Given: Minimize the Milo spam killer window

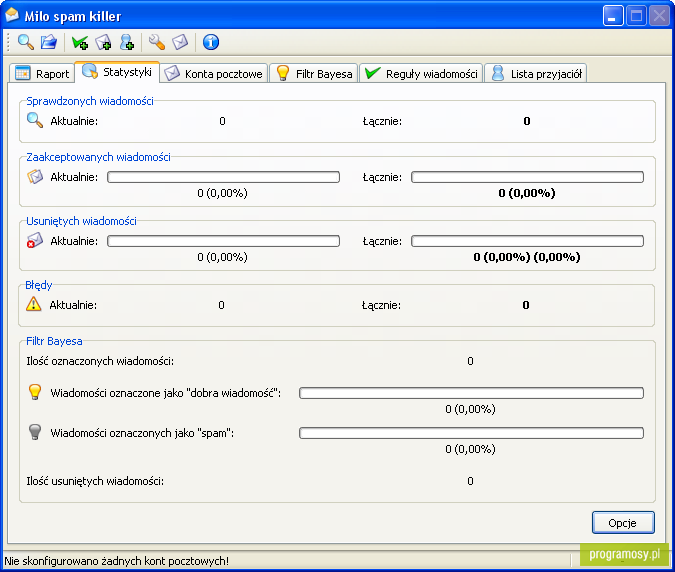Looking at the screenshot, I should (x=613, y=16).
